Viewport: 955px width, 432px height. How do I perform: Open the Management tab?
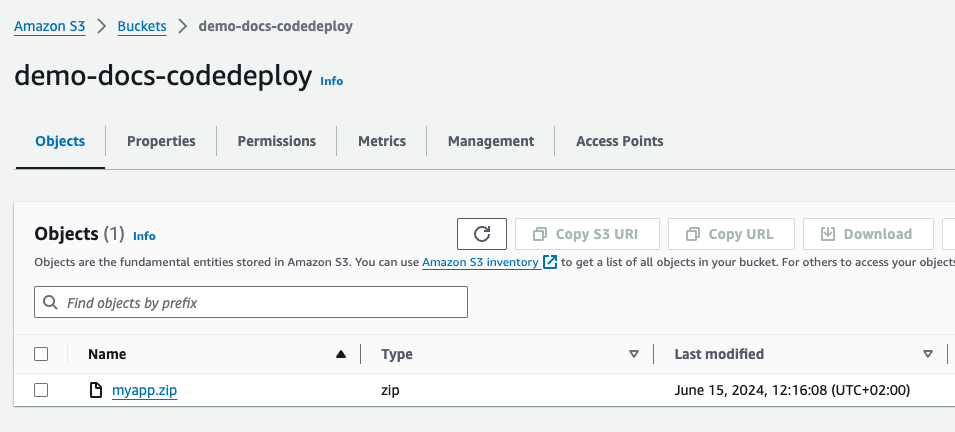pos(491,141)
